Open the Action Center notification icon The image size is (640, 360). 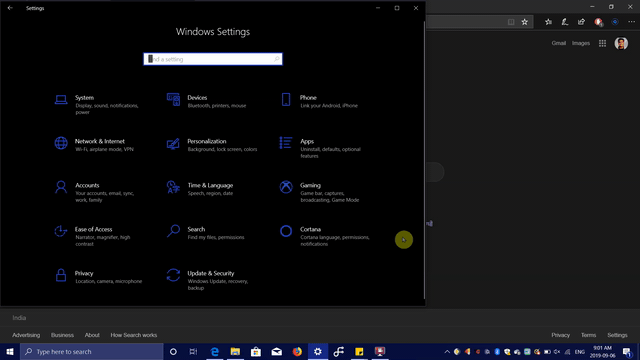point(627,351)
